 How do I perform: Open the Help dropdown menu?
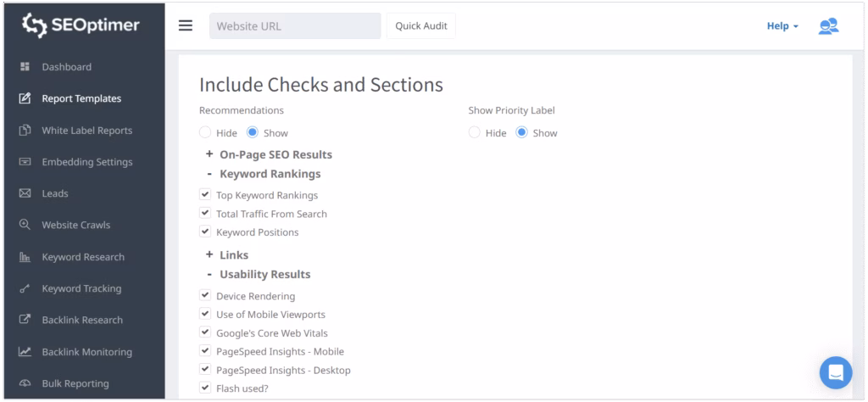pyautogui.click(x=782, y=26)
